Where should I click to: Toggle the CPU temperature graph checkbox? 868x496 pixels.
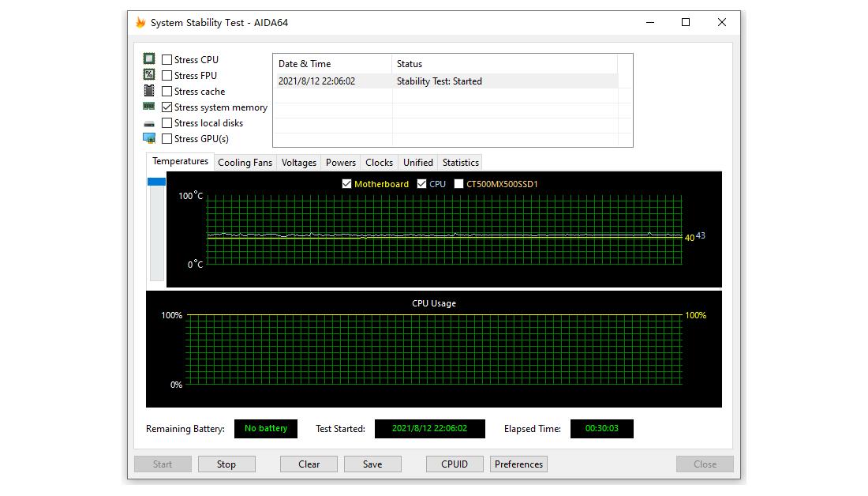click(422, 184)
